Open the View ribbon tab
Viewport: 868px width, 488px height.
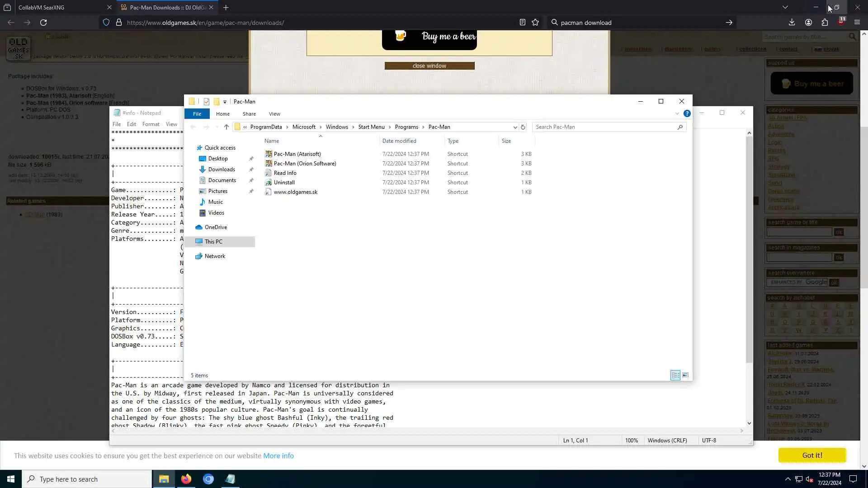(x=274, y=114)
